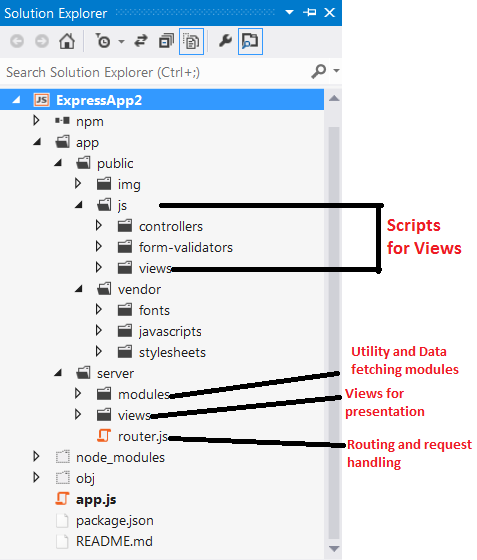477x560 pixels.
Task: Open the Pending Changes Filter clock icon
Action: click(x=103, y=41)
